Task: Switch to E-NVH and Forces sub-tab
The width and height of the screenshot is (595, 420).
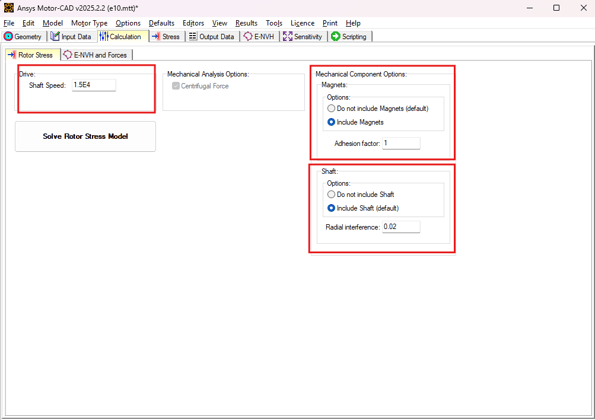Action: (96, 55)
